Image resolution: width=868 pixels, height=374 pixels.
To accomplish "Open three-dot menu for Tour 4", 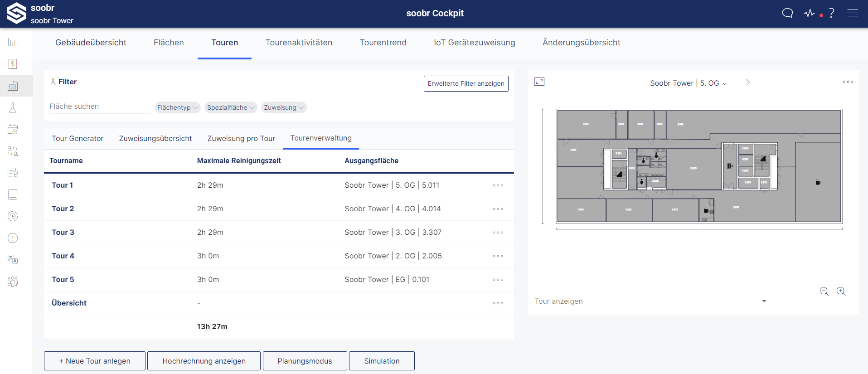I will [498, 256].
